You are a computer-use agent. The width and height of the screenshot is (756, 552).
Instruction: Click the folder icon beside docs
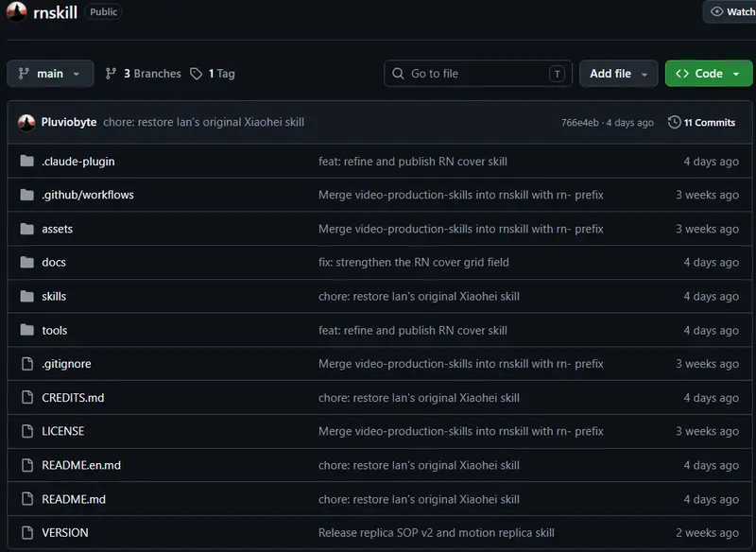point(27,262)
